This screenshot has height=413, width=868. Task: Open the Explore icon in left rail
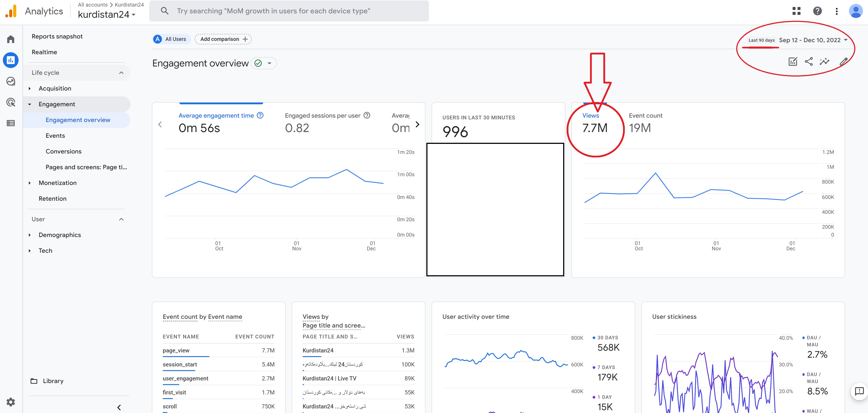click(11, 81)
